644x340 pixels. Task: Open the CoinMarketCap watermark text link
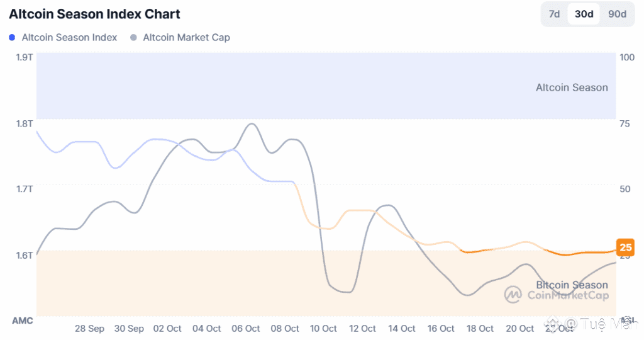(x=567, y=295)
